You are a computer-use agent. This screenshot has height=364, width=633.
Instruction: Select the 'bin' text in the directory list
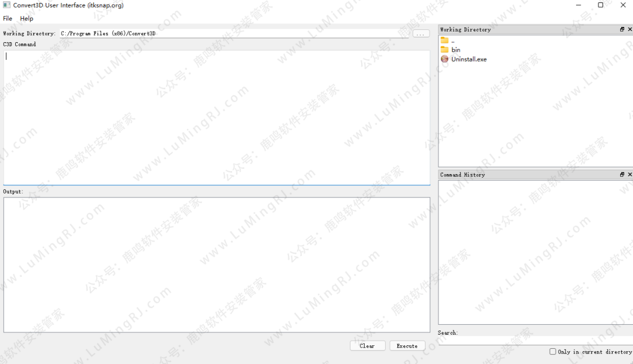tap(456, 50)
